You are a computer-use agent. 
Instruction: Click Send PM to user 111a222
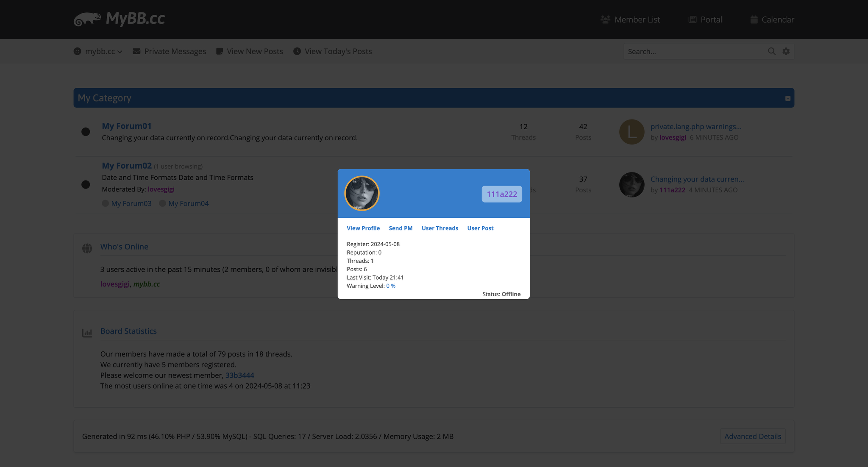coord(401,228)
